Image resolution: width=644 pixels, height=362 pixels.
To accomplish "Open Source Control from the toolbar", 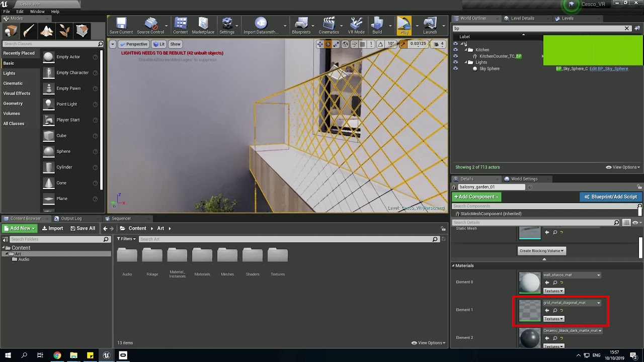I will pyautogui.click(x=150, y=26).
